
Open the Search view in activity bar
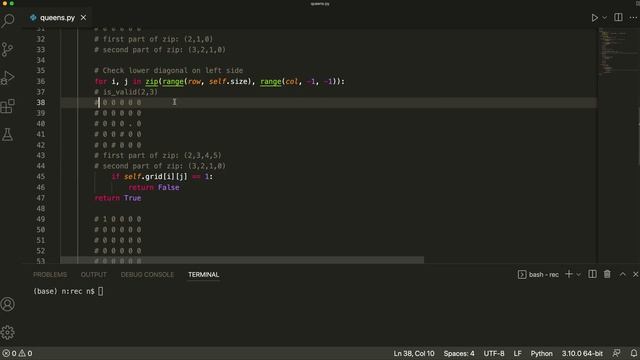click(x=8, y=20)
